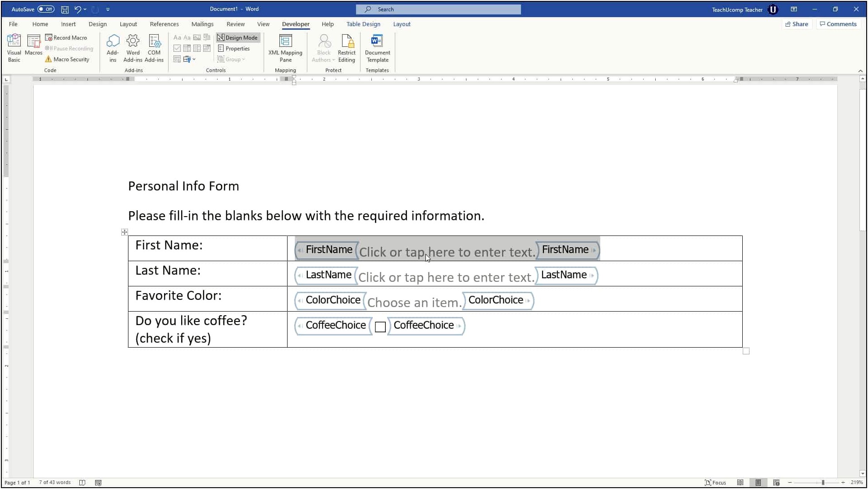Image resolution: width=868 pixels, height=489 pixels.
Task: Open the Mailings menu tab
Action: coord(202,24)
